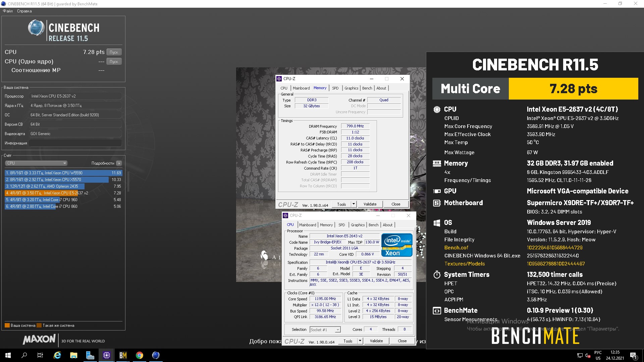Select ranking row AMD Opteron 2435
This screenshot has height=362, width=644.
click(63, 186)
